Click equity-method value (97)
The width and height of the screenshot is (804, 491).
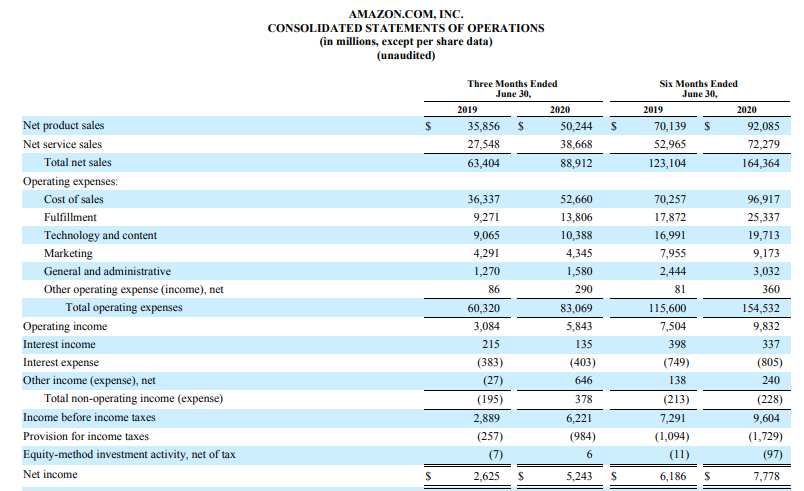coord(772,454)
